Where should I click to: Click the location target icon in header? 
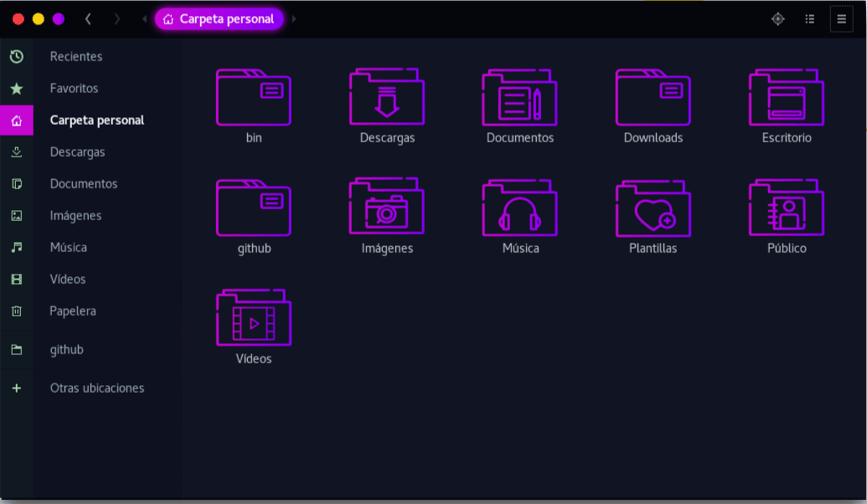[777, 19]
